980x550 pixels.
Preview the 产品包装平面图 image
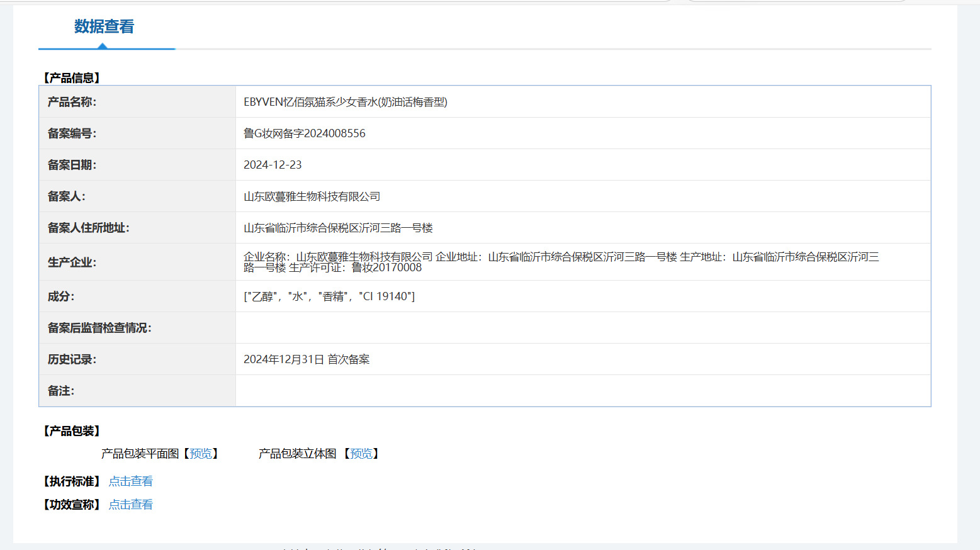[201, 454]
